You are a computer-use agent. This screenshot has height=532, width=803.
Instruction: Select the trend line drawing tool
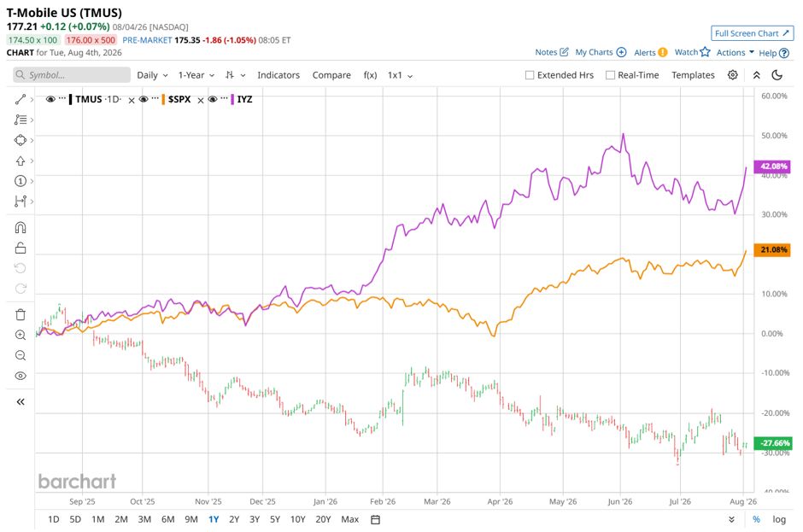click(x=21, y=99)
